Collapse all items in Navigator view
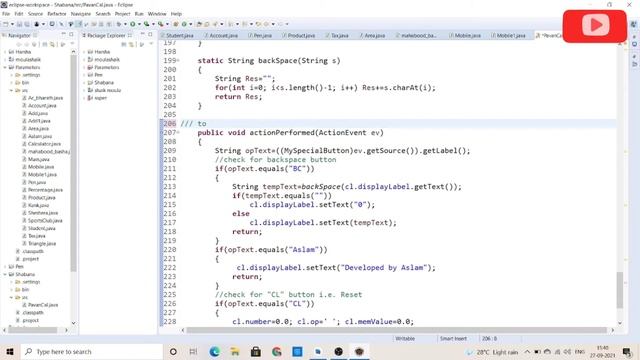Image resolution: width=640 pixels, height=360 pixels. click(44, 44)
